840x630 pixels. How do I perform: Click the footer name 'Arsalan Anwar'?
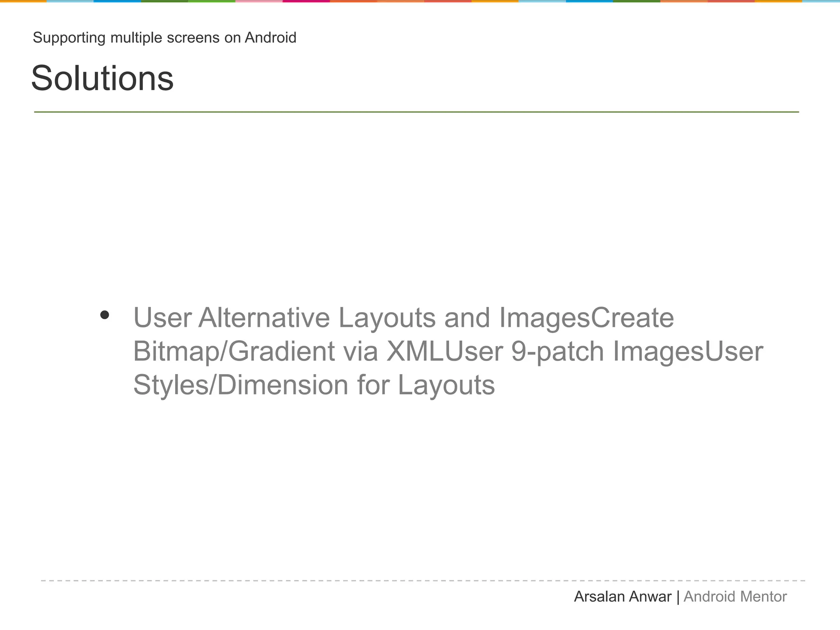pos(623,597)
